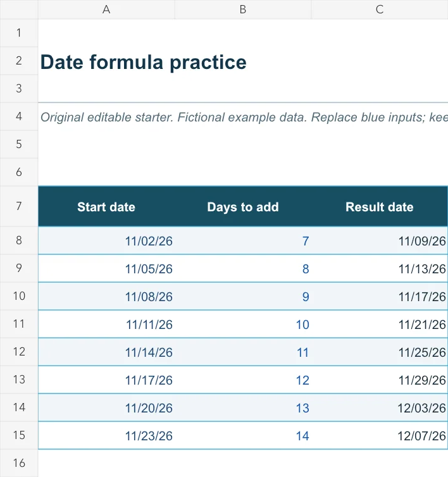The image size is (448, 477).
Task: Select result date cell 11/21/26
Action: pyautogui.click(x=380, y=324)
